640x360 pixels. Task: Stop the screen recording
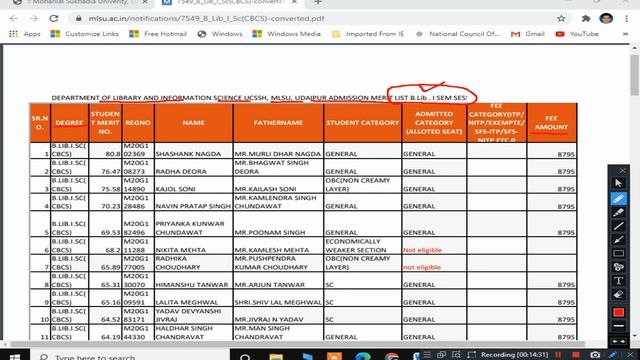click(576, 355)
